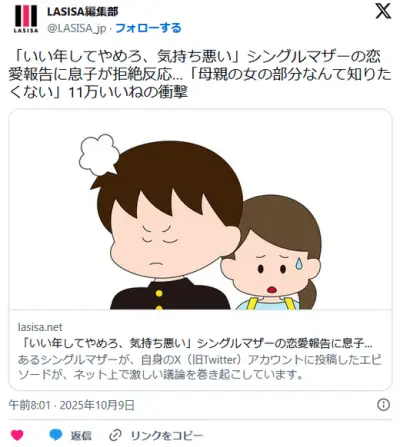This screenshot has height=447, width=400.
Task: Click the chain link copy icon
Action: (x=116, y=435)
